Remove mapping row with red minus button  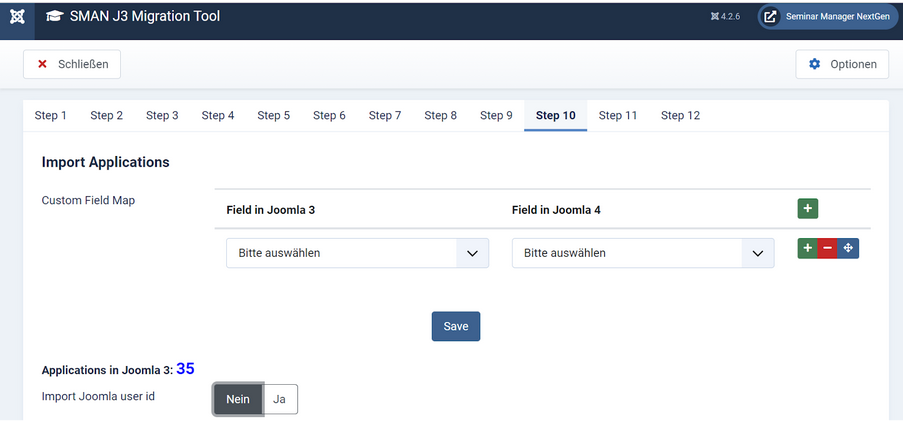(827, 248)
